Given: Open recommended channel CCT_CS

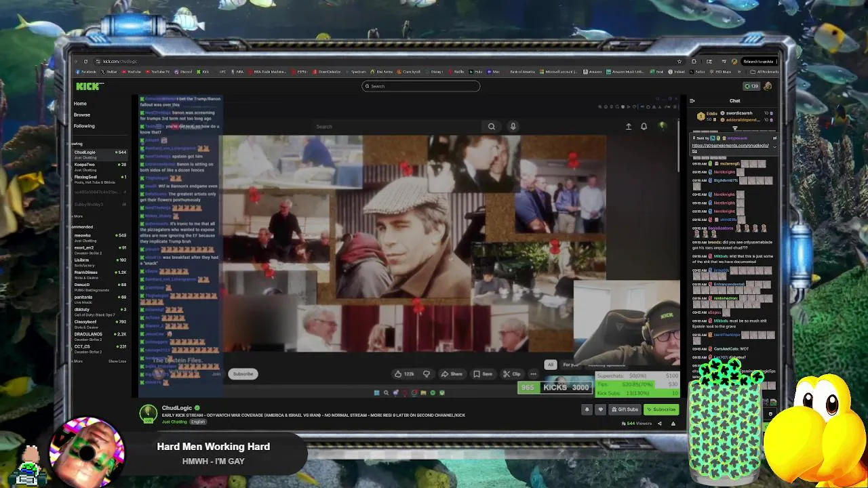Looking at the screenshot, I should pos(100,348).
